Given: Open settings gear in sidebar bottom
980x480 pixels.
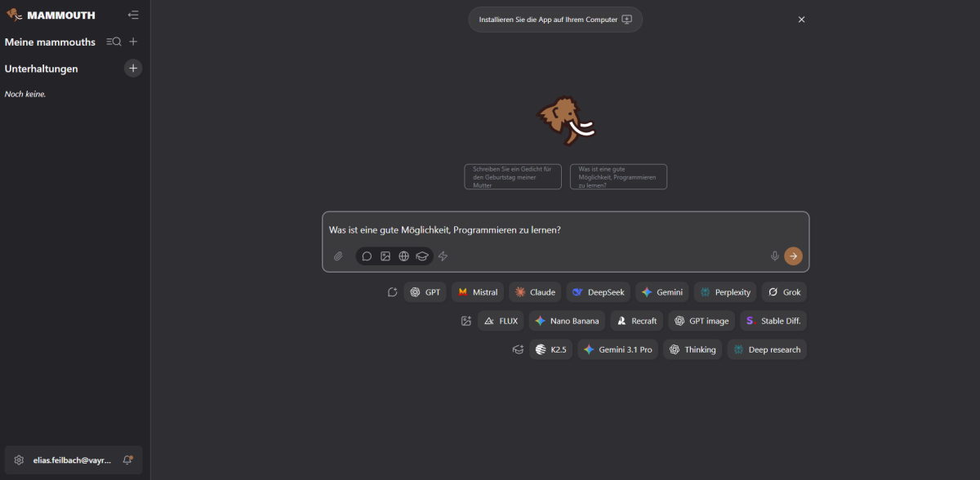Looking at the screenshot, I should (20, 460).
